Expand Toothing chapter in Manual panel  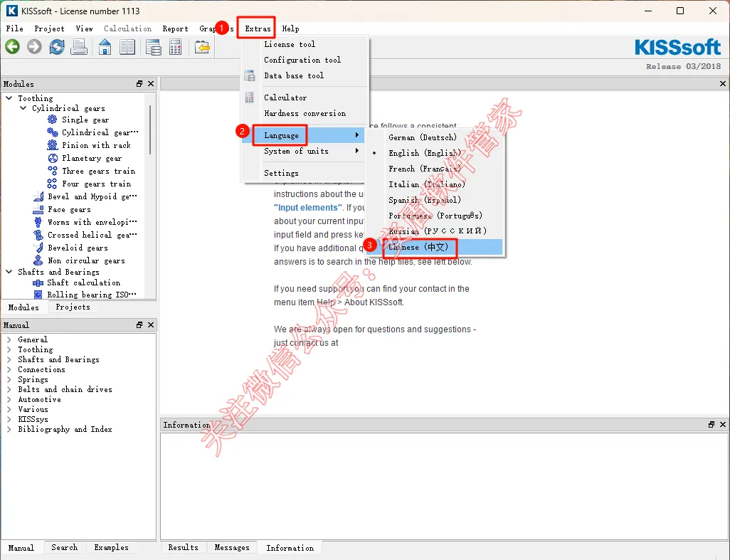(9, 349)
